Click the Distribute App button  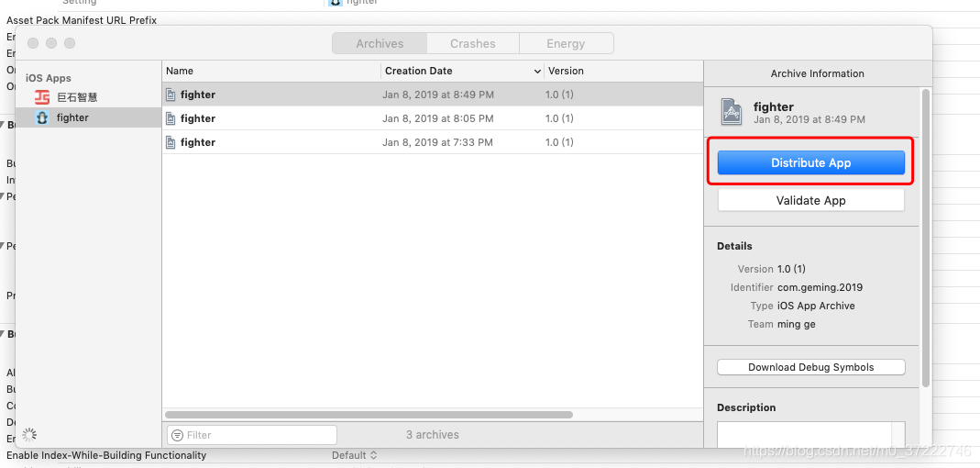[810, 162]
